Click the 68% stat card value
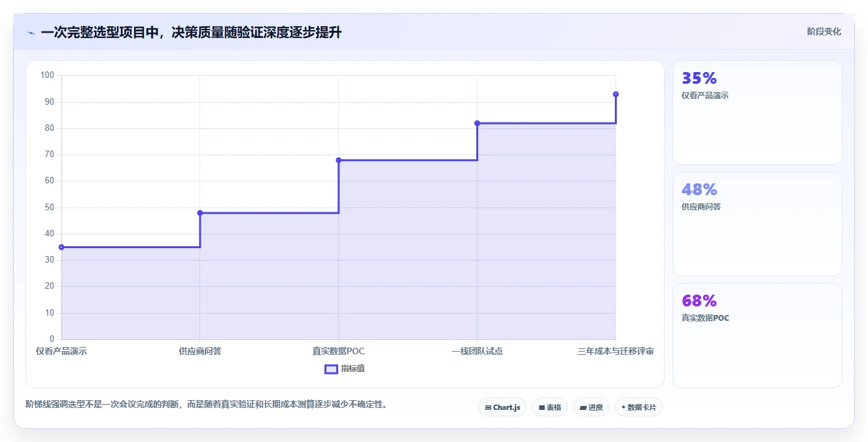The image size is (868, 442). tap(699, 301)
